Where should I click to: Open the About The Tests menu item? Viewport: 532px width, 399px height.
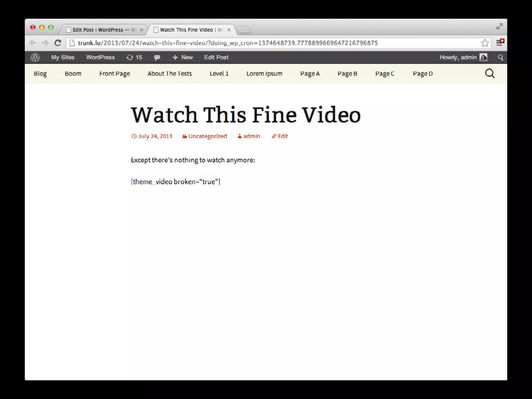169,74
